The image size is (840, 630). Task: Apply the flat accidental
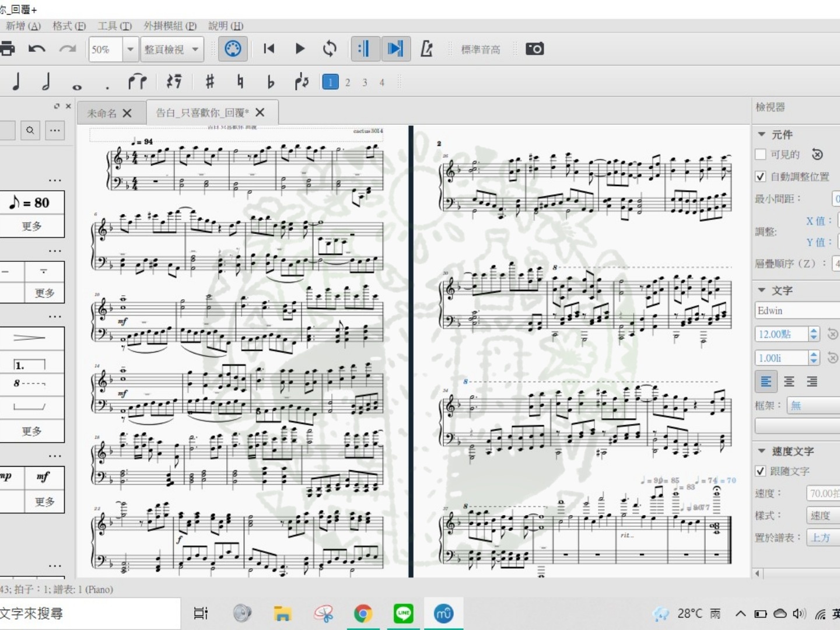point(270,82)
